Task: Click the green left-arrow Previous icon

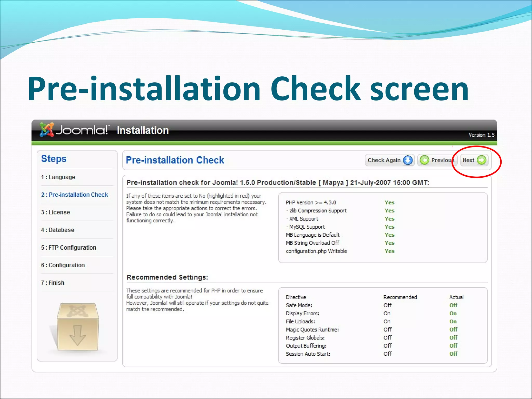Action: pyautogui.click(x=424, y=160)
